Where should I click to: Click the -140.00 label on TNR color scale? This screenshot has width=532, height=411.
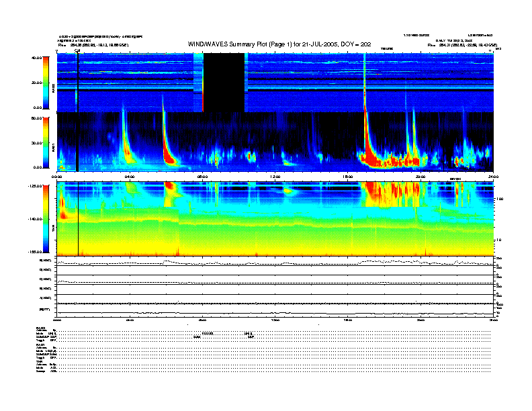tap(35, 219)
